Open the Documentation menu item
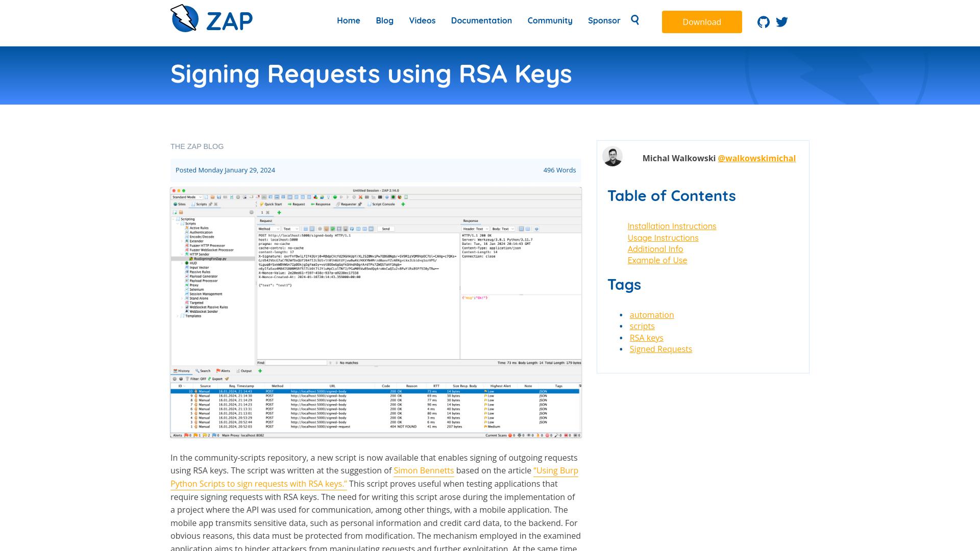This screenshot has height=551, width=980. click(481, 20)
